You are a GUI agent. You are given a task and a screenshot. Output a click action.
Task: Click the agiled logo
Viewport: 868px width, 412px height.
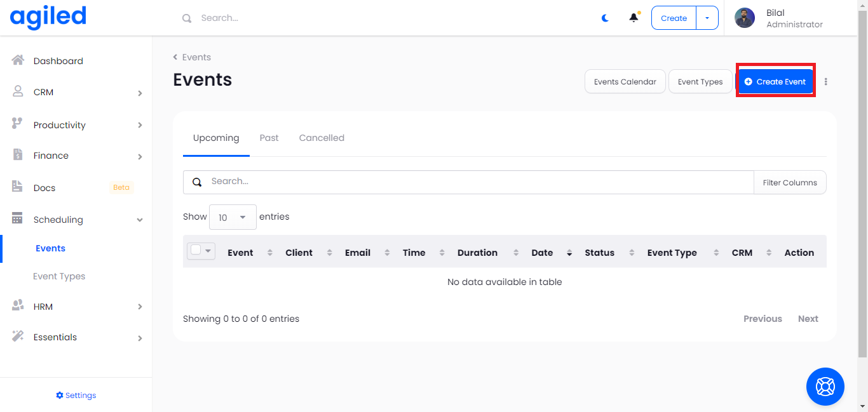[48, 18]
